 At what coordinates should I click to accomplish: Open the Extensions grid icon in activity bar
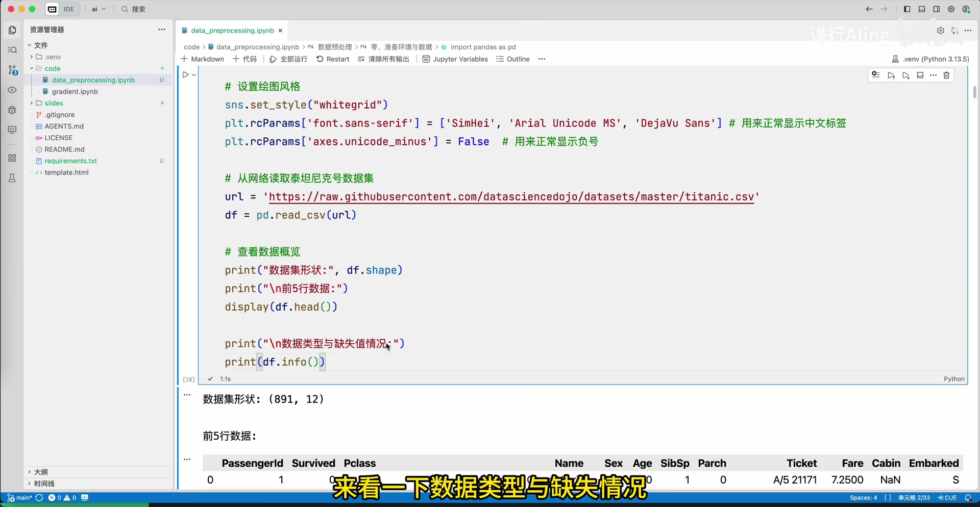12,158
